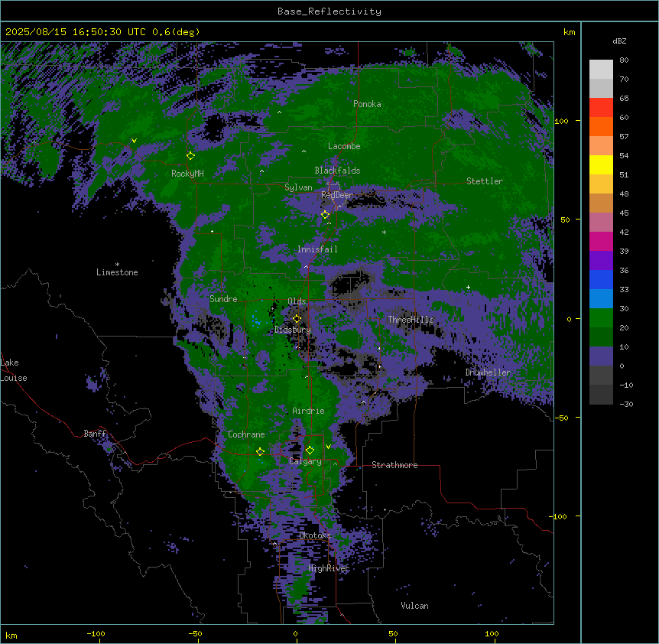Click the Cochrane label
The width and height of the screenshot is (659, 644).
246,434
